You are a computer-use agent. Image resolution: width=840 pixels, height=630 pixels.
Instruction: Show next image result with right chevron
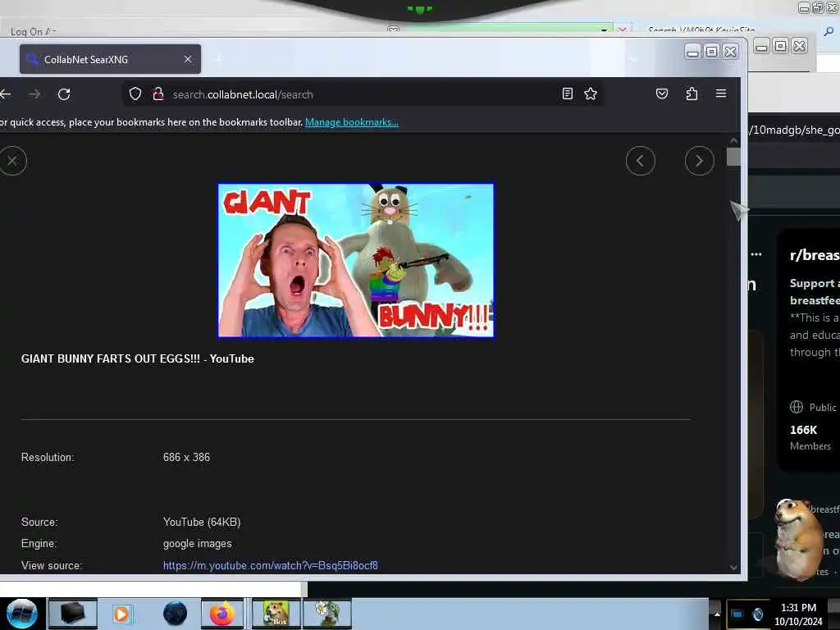pos(699,161)
